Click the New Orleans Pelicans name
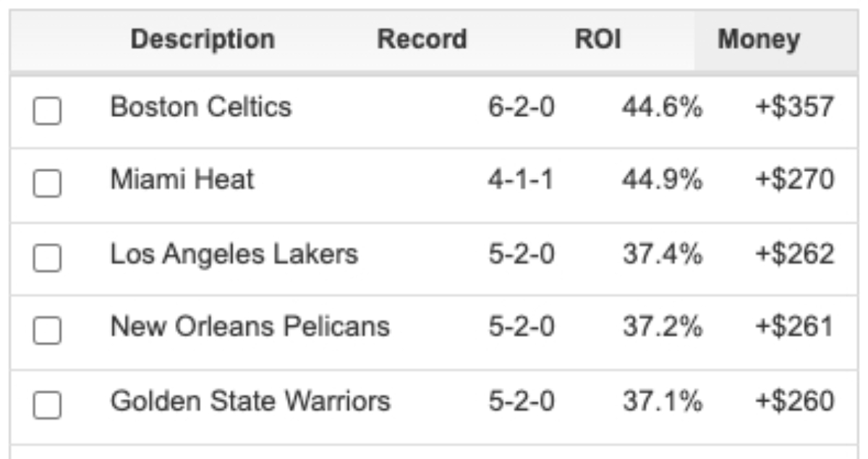This screenshot has width=868, height=459. (x=250, y=327)
